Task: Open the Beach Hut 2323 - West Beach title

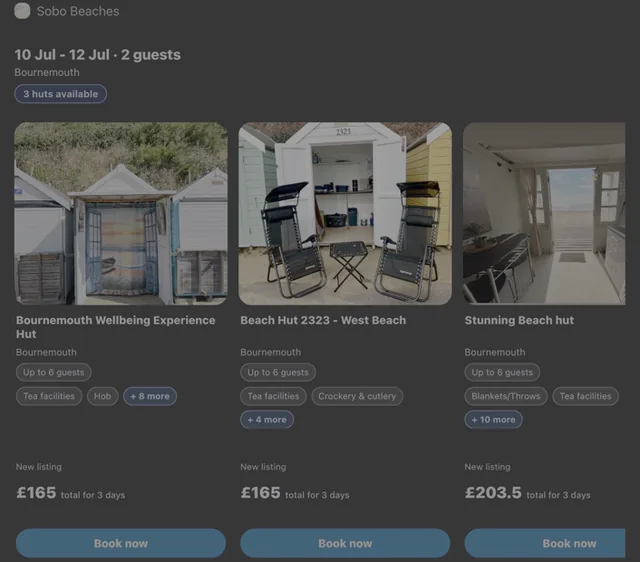Action: pos(323,320)
